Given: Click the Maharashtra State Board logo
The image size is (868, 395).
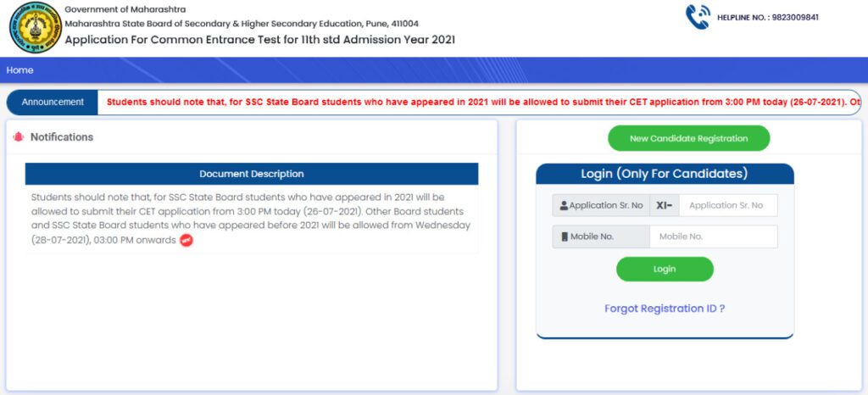Looking at the screenshot, I should click(36, 29).
